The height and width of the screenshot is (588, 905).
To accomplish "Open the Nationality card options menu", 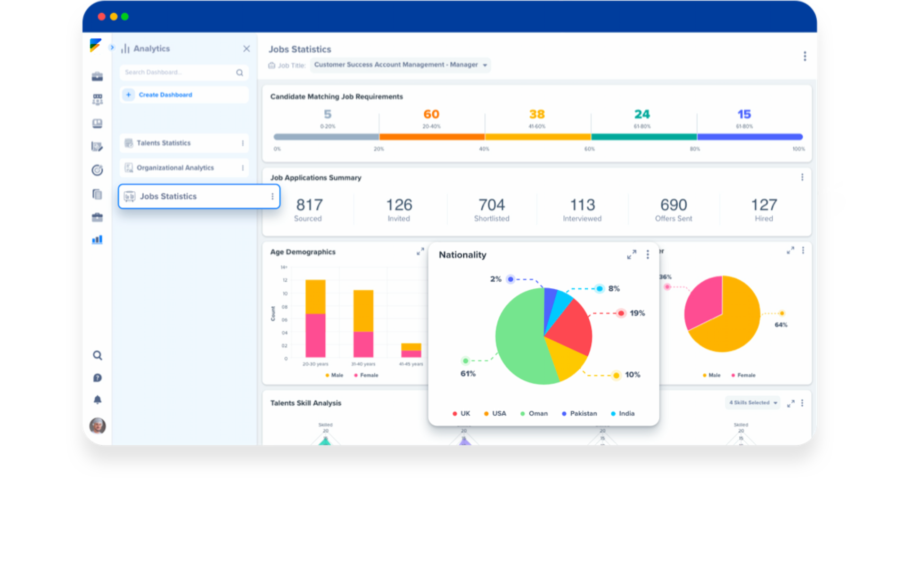I will 648,254.
